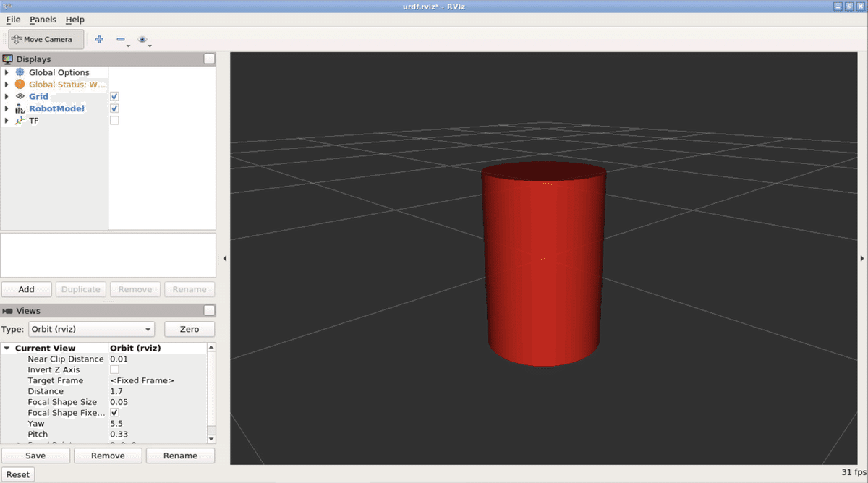The image size is (868, 483).
Task: Open the view Type dropdown Orbit (rviz)
Action: [90, 329]
